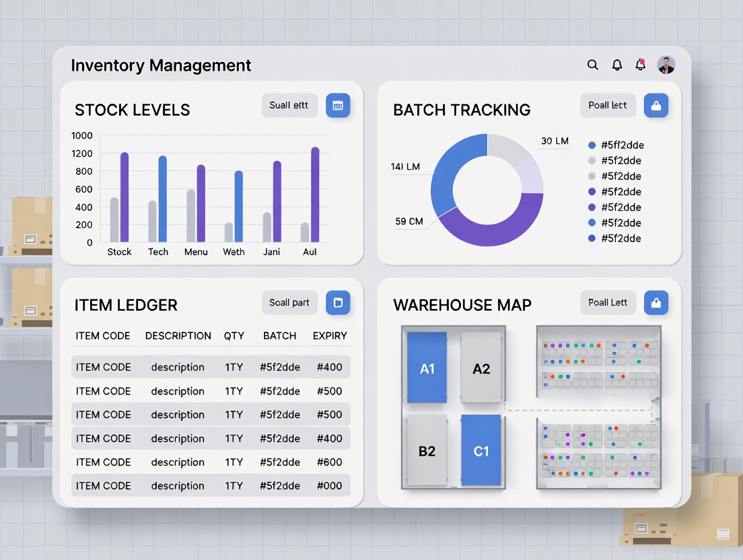Sort by the EXPIRY column header
The height and width of the screenshot is (560, 743).
330,336
